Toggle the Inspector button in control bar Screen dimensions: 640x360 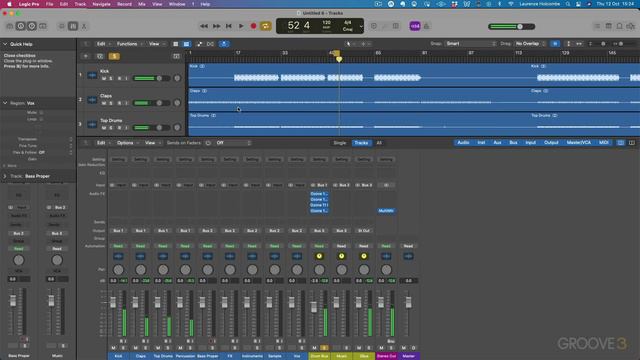pyautogui.click(x=20, y=26)
